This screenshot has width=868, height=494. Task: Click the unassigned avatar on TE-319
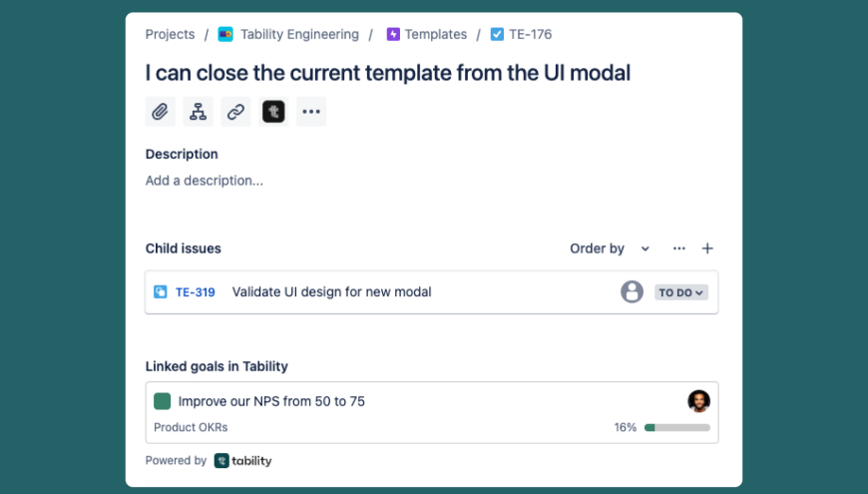[x=632, y=292]
